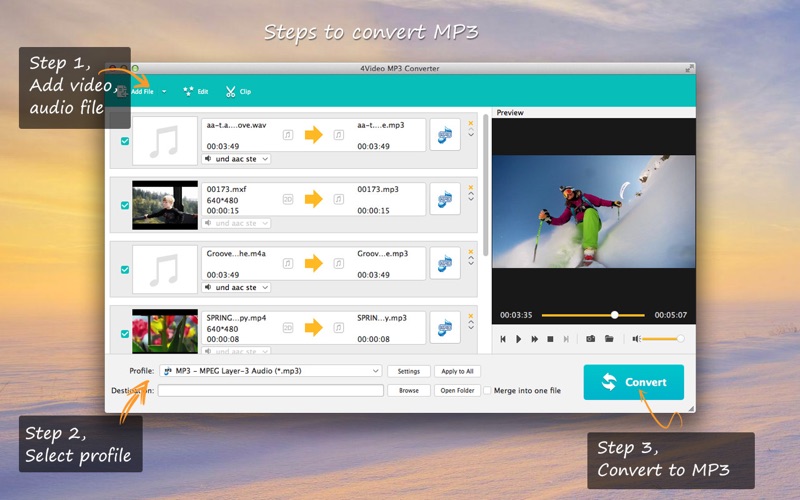Open audio track dropdown under 00173.mxf
Image resolution: width=800 pixels, height=500 pixels.
point(236,223)
